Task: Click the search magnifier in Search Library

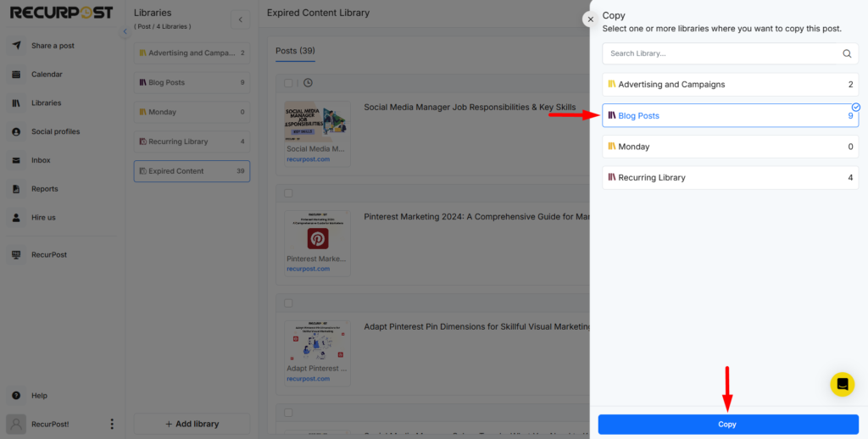Action: coord(846,53)
